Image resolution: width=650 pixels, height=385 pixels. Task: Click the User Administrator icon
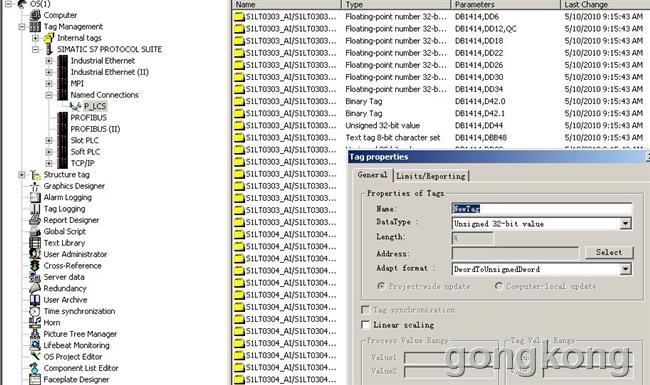click(x=35, y=254)
